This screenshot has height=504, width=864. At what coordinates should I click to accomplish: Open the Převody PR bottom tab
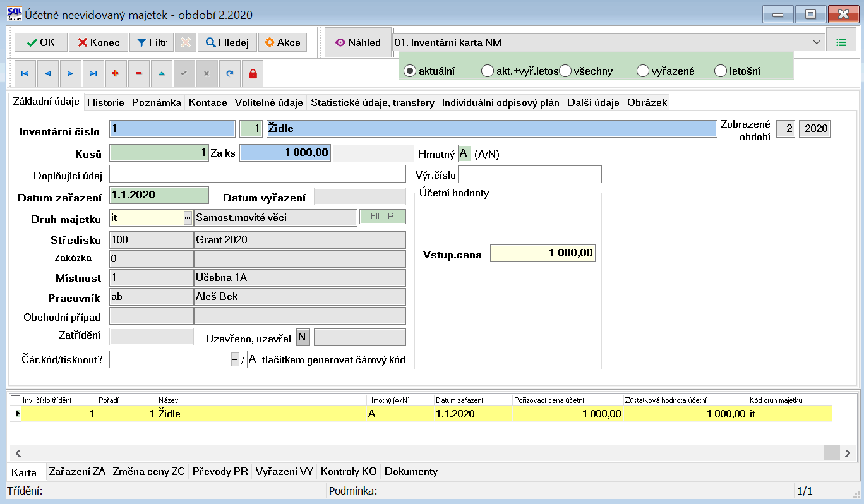[x=220, y=471]
